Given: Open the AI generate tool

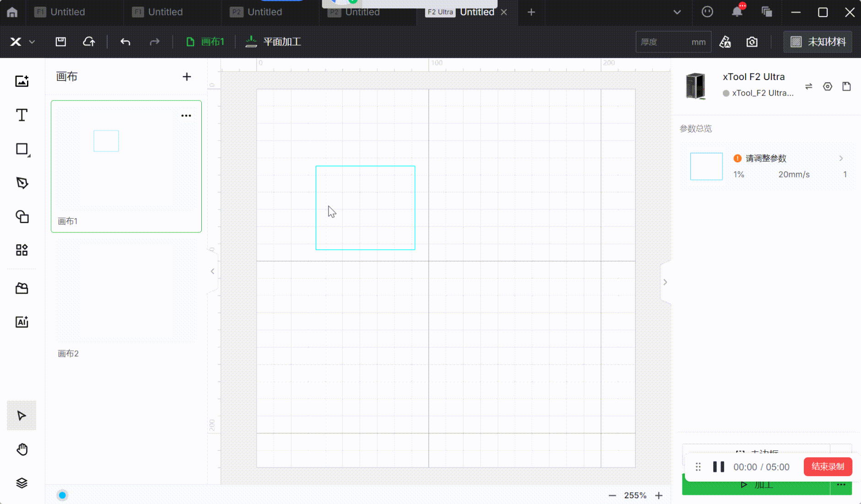Looking at the screenshot, I should click(22, 322).
